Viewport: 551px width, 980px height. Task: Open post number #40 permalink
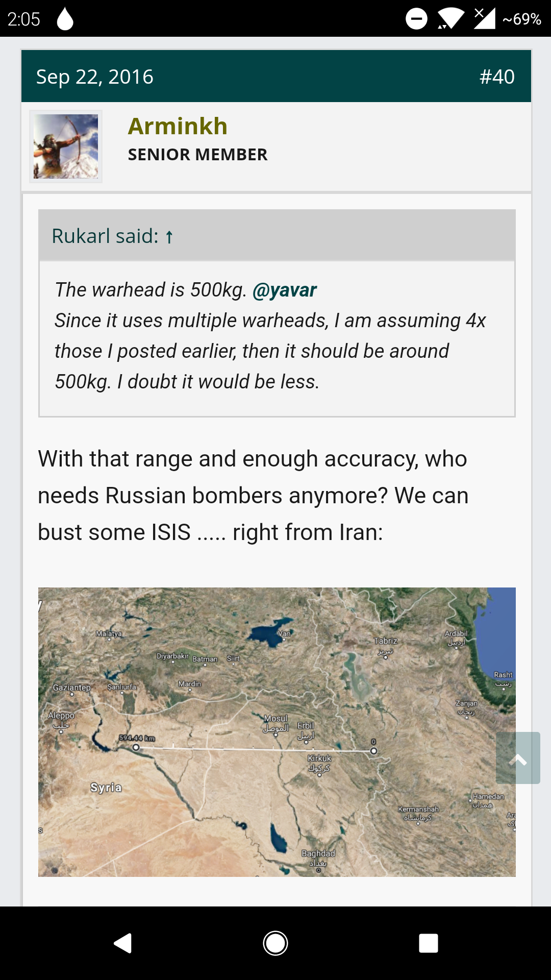pos(497,77)
